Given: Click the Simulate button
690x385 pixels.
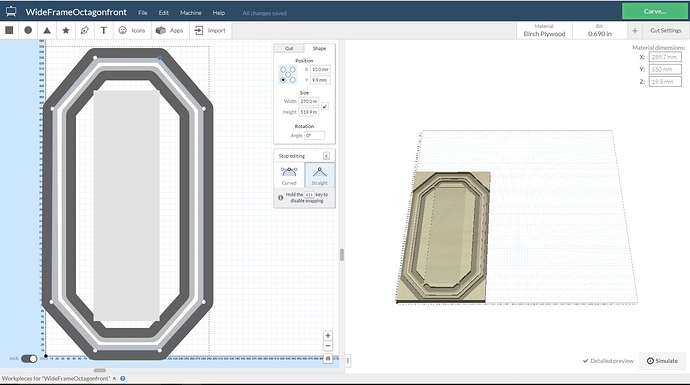Looking at the screenshot, I should (662, 361).
